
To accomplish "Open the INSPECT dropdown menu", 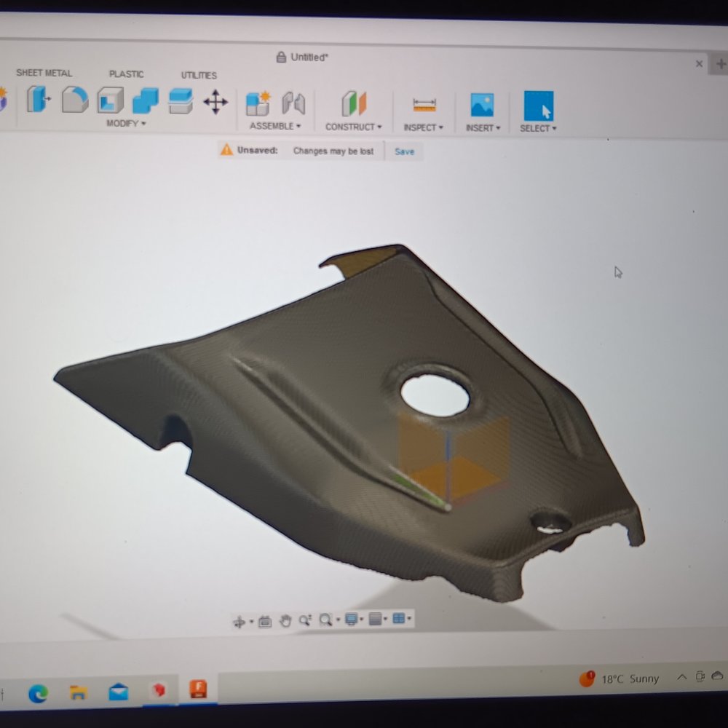I will [x=423, y=127].
